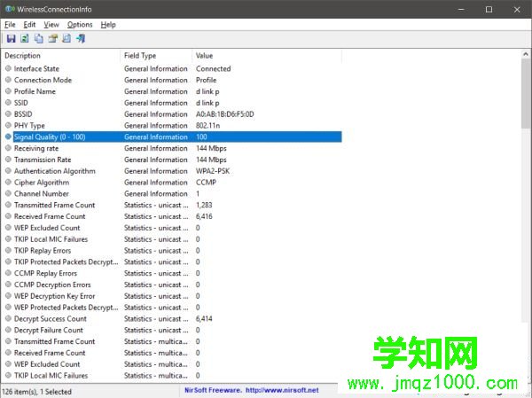Select the multicast Transmitted Frame Count label

(55, 341)
